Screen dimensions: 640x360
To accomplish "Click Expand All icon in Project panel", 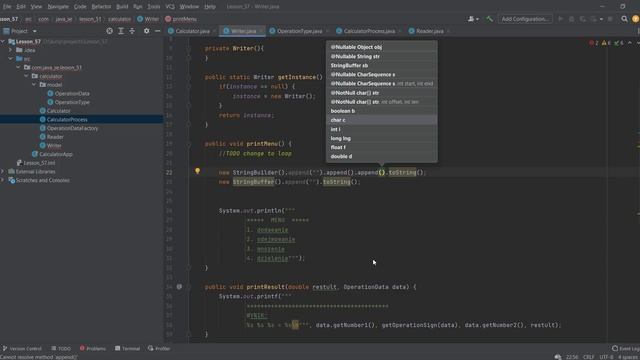I will tap(121, 31).
